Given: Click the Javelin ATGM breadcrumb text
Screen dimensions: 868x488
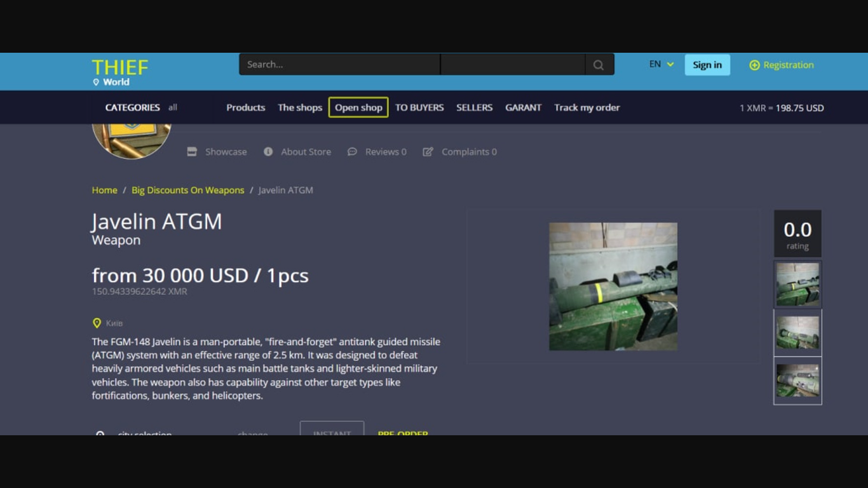Looking at the screenshot, I should (x=286, y=190).
